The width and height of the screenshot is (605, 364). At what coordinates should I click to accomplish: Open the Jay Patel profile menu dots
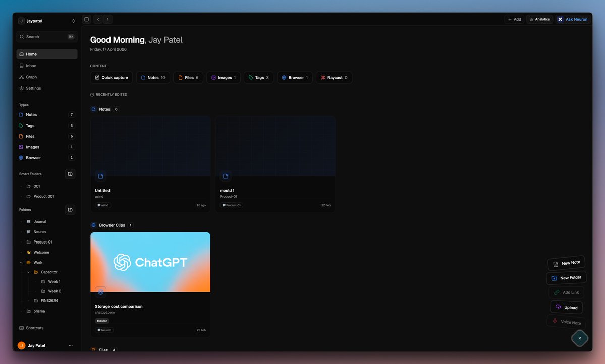71,345
